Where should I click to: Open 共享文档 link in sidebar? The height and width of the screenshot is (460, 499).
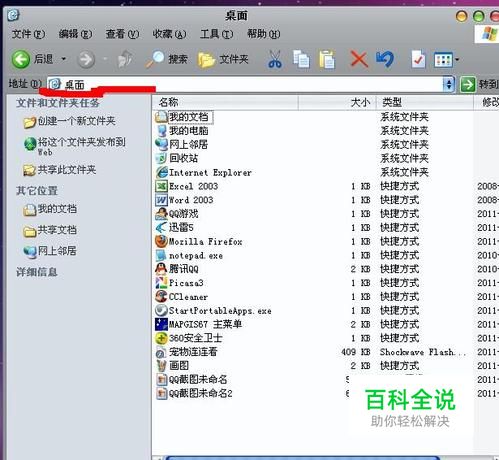[x=50, y=230]
